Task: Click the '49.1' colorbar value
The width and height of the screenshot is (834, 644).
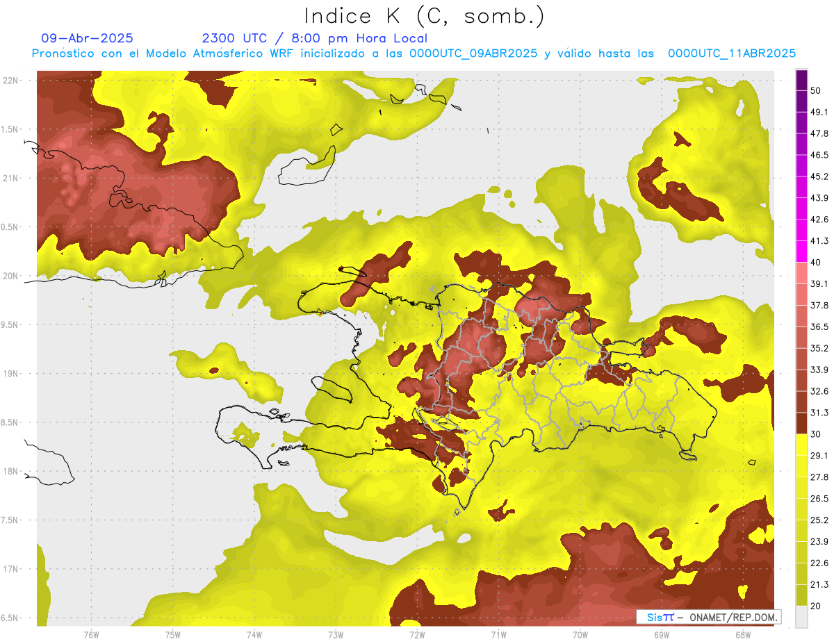Action: (x=819, y=112)
